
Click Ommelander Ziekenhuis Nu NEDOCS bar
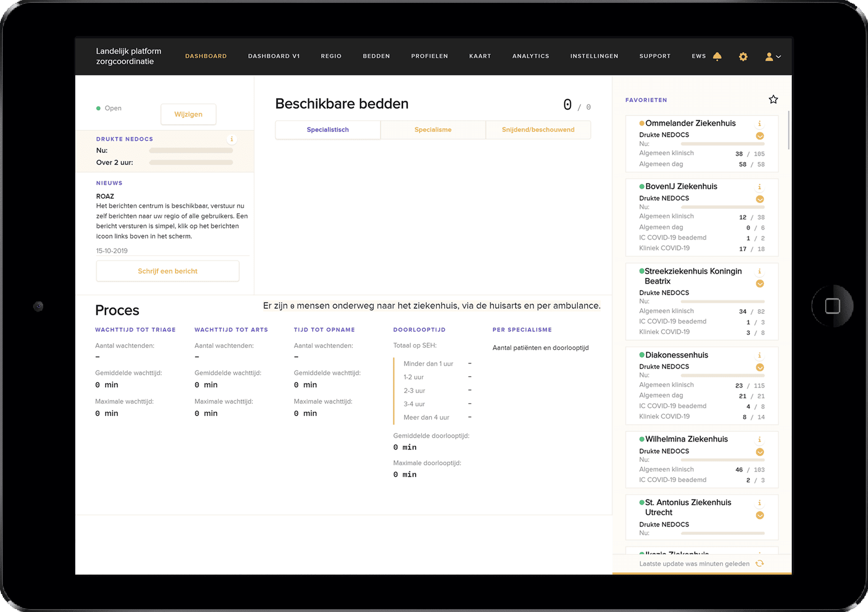coord(723,144)
